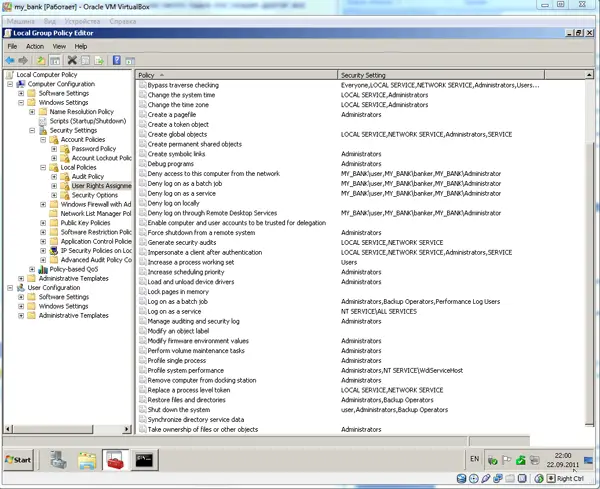Open VirtualBox Устройства menu
The height and width of the screenshot is (489, 600).
pyautogui.click(x=82, y=21)
